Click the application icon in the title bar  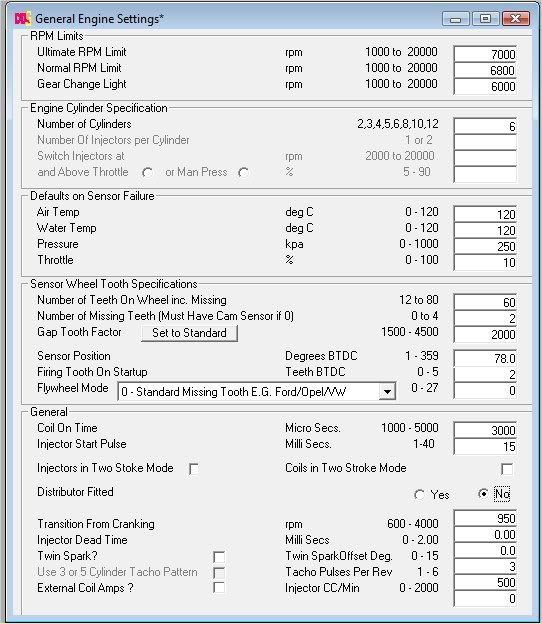pos(22,19)
